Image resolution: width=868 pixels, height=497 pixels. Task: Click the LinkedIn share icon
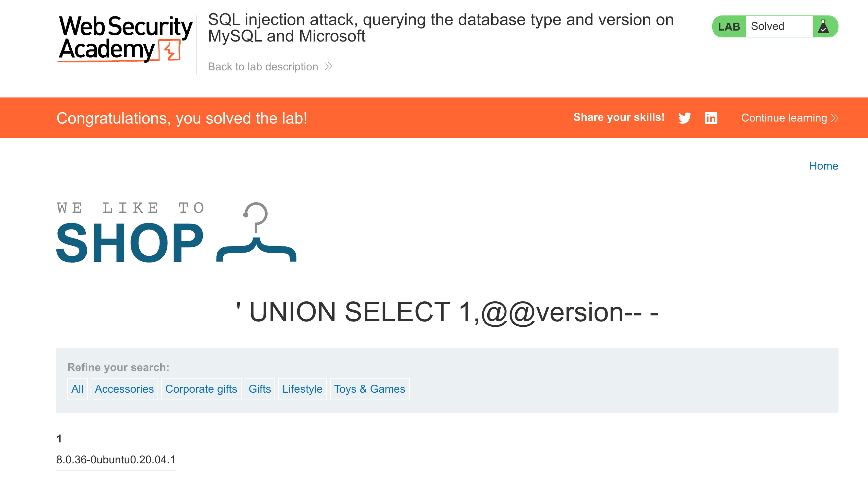coord(711,118)
